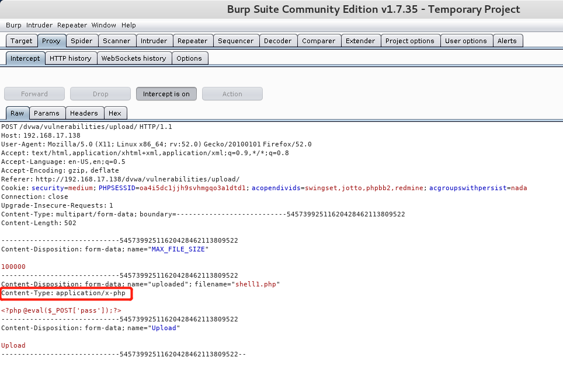This screenshot has height=392, width=563.
Task: Click the Accept-Language header line
Action: (63, 162)
